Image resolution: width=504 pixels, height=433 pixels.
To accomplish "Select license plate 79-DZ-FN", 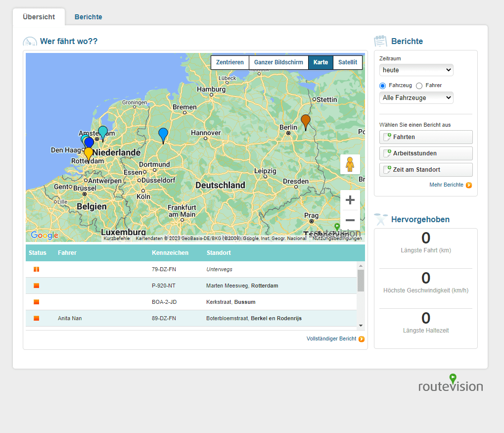I will click(164, 269).
